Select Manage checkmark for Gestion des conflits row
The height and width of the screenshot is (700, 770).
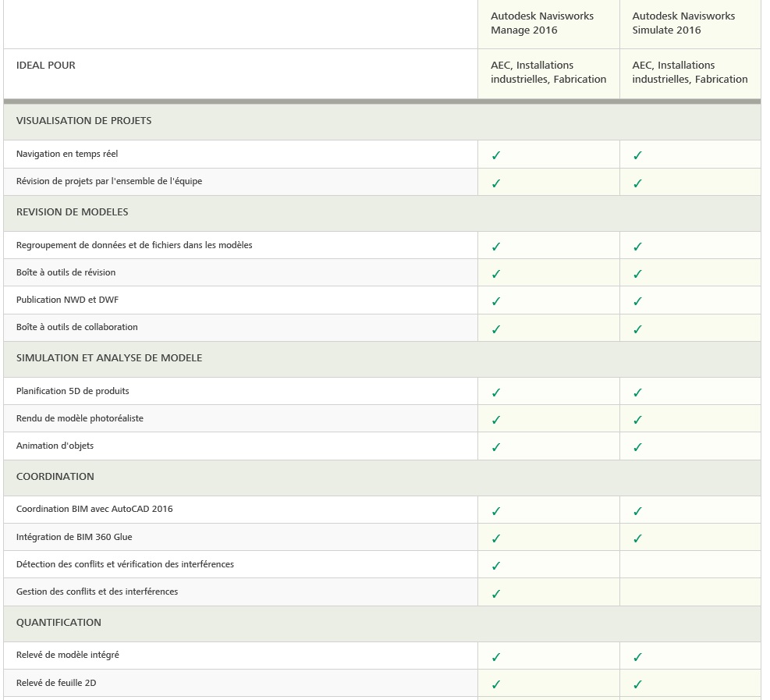pos(496,593)
